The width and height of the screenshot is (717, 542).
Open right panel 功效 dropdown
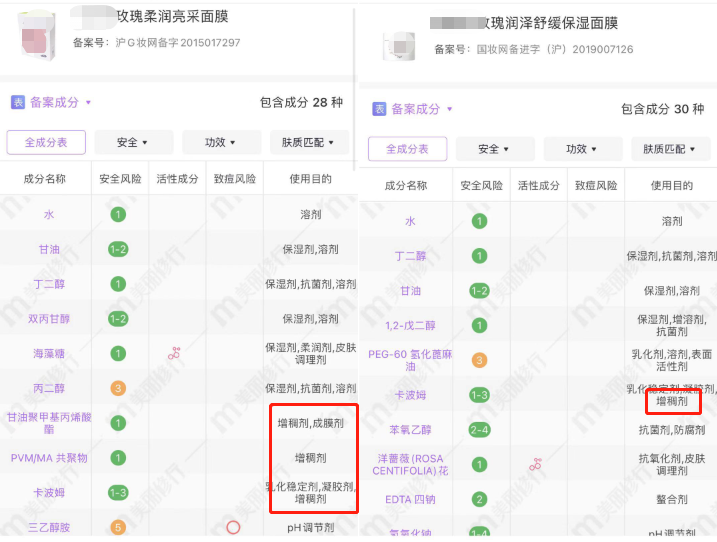pos(583,149)
